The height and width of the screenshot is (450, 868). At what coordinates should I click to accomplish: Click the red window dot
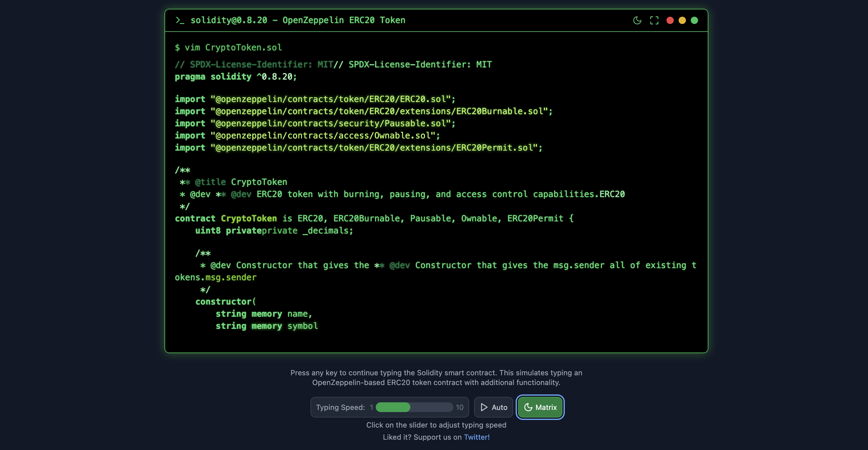[670, 20]
